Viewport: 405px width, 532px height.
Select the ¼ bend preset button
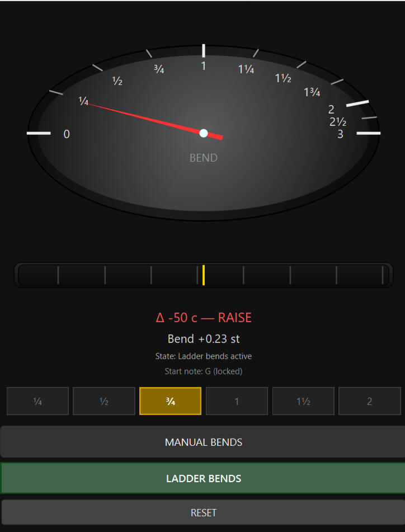(37, 401)
